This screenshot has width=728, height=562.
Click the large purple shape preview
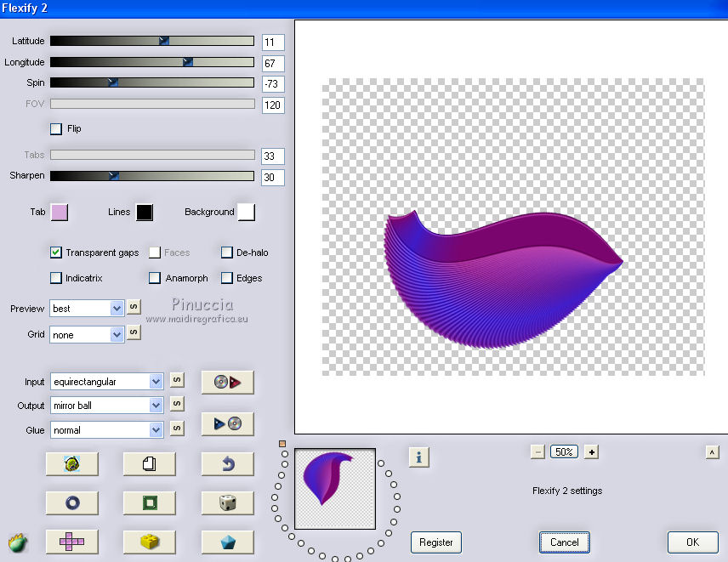coord(503,280)
